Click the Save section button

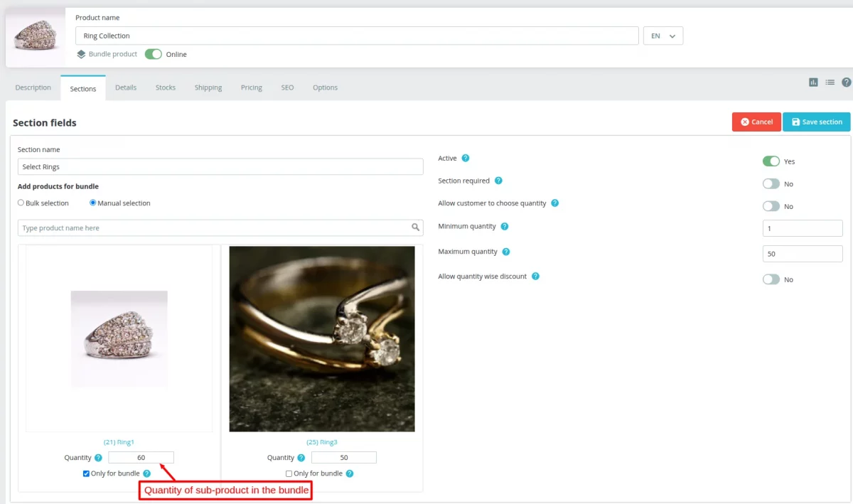point(816,122)
